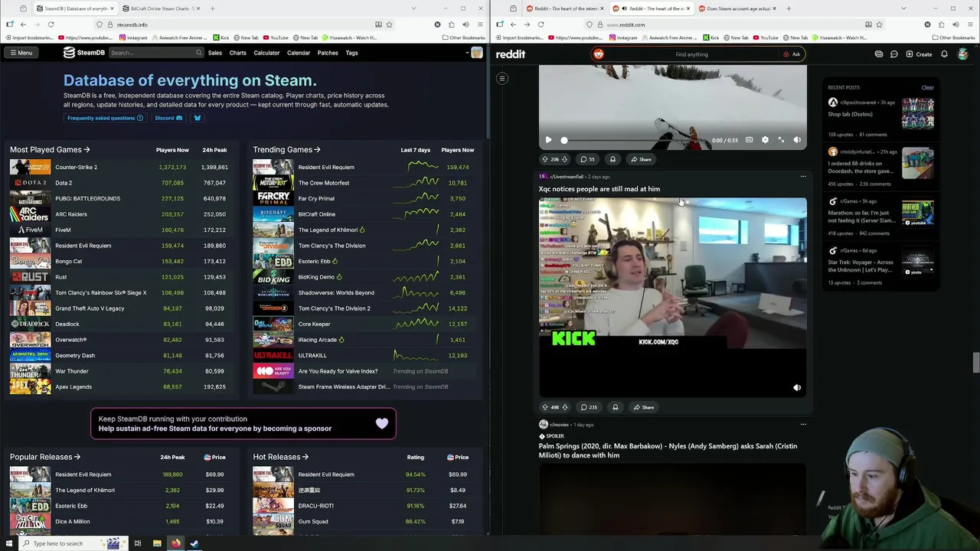
Task: List all tabs in Reddit window
Action: pyautogui.click(x=904, y=8)
